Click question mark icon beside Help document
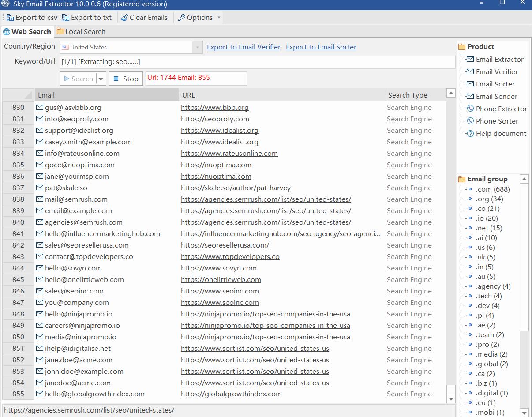The height and width of the screenshot is (417, 532). pyautogui.click(x=470, y=133)
